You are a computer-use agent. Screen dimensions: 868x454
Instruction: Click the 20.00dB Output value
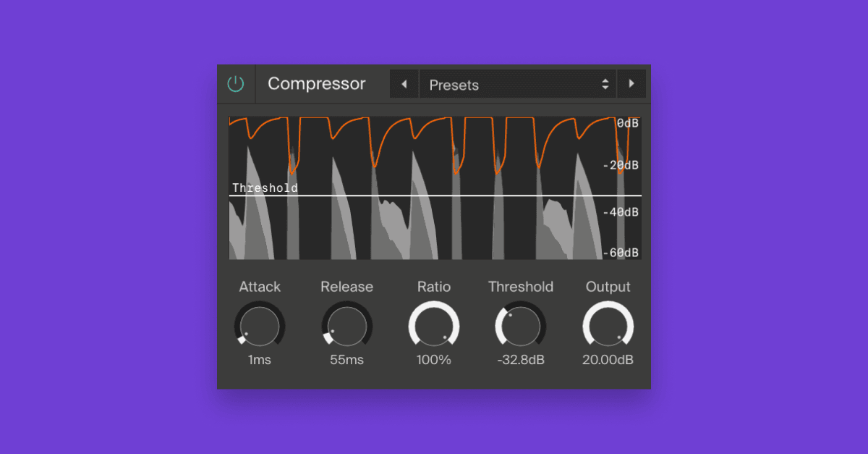pos(608,360)
